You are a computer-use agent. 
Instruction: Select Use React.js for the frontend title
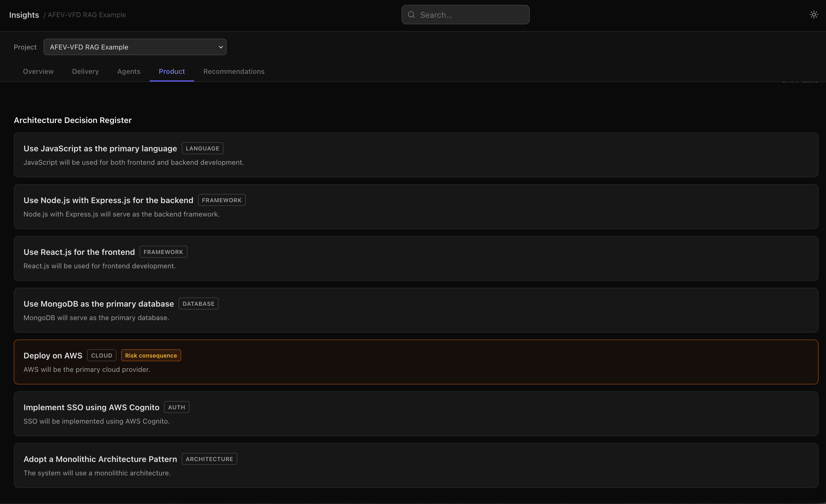coord(79,252)
